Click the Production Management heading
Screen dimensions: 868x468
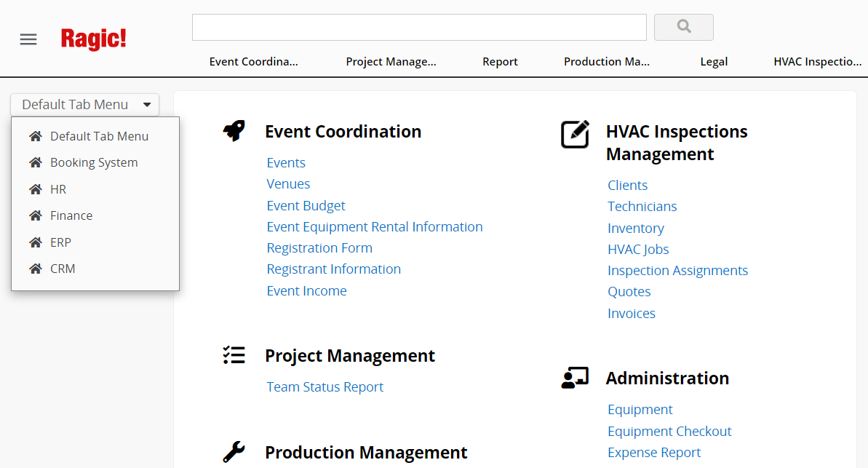coord(366,453)
